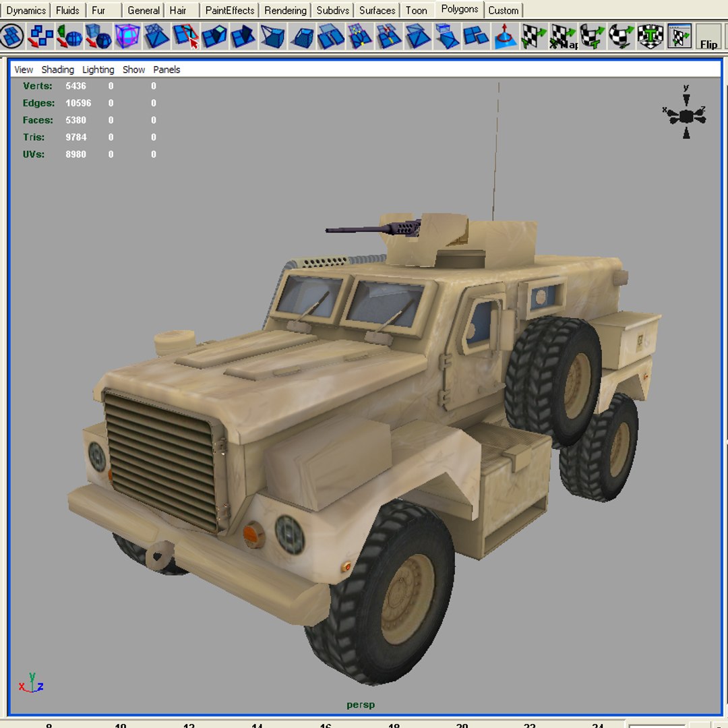Open the Shading panel menu
The height and width of the screenshot is (728, 728).
pyautogui.click(x=57, y=69)
